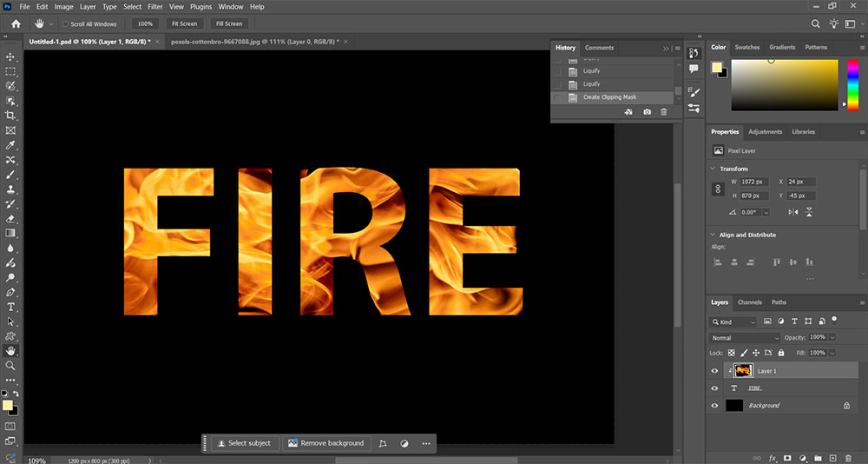Click the Select subject button

244,443
